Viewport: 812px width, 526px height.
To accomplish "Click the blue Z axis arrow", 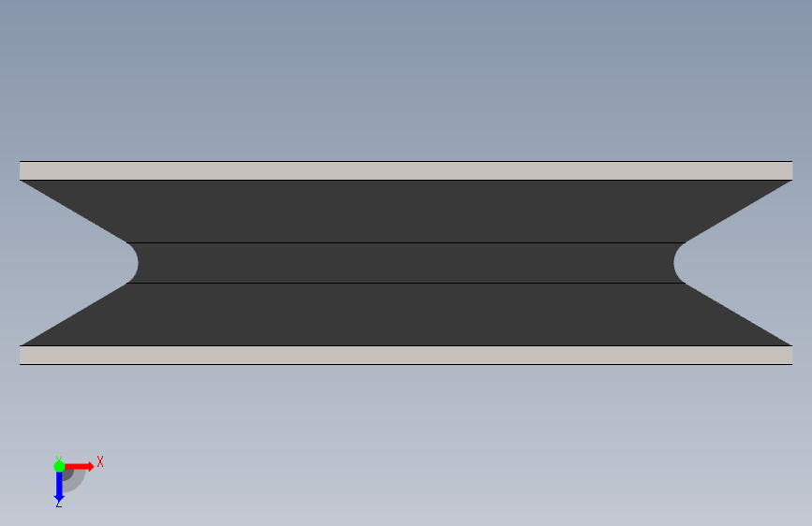I will (x=59, y=487).
